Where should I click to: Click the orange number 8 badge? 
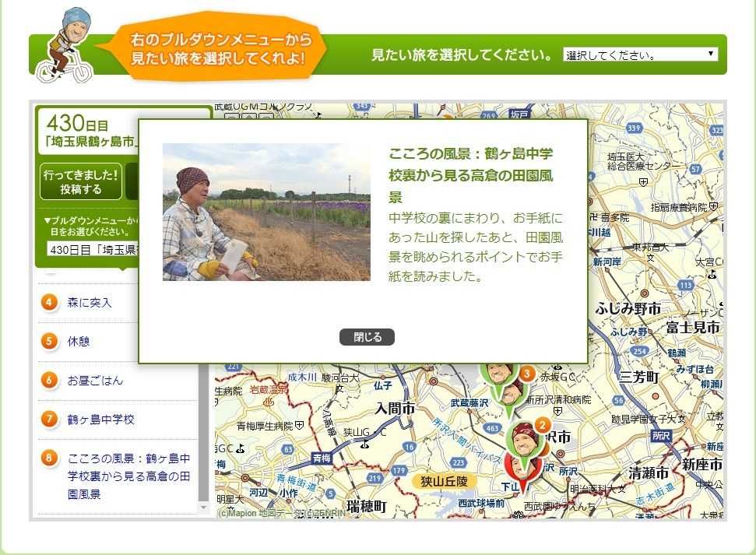tap(49, 458)
